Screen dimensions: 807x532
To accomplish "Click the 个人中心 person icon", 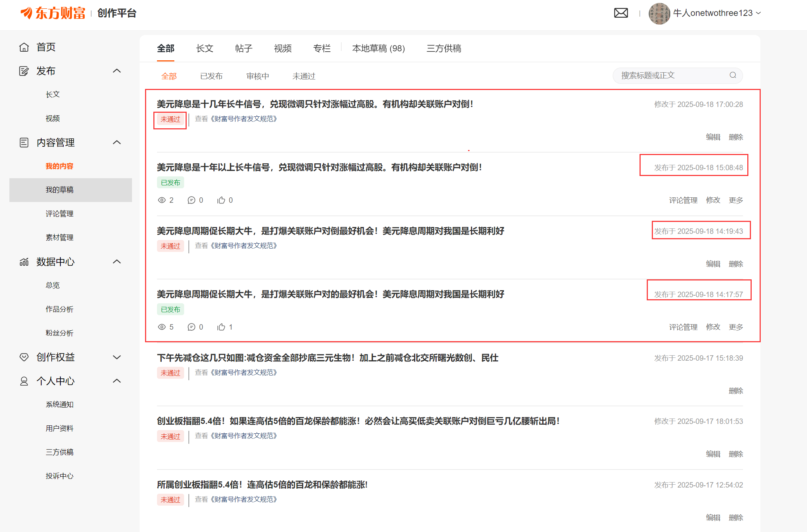I will tap(24, 381).
